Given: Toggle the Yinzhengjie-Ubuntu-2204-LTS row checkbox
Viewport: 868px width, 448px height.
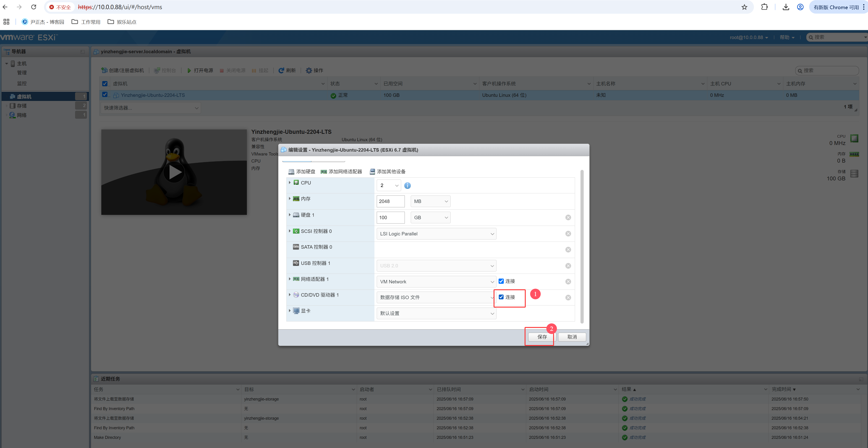Looking at the screenshot, I should [x=105, y=95].
